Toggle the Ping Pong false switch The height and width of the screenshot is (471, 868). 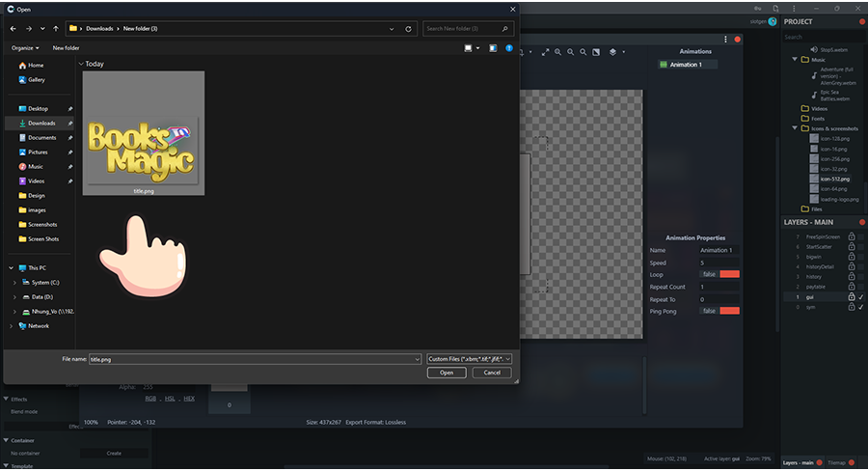coord(720,311)
